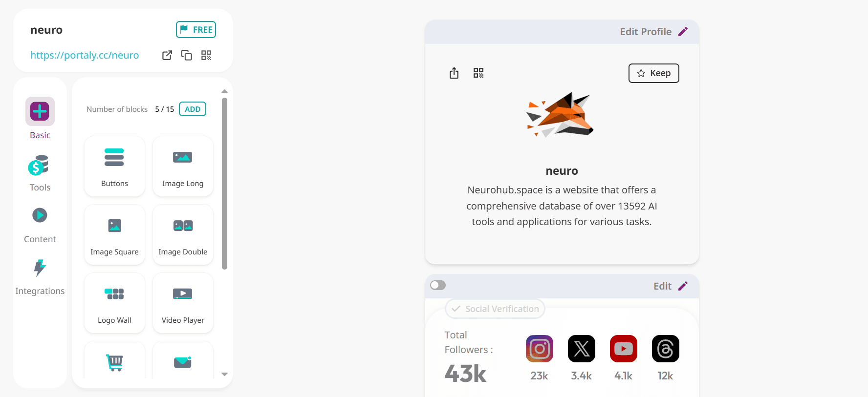Click the X social icon
This screenshot has width=868, height=397.
pos(582,349)
